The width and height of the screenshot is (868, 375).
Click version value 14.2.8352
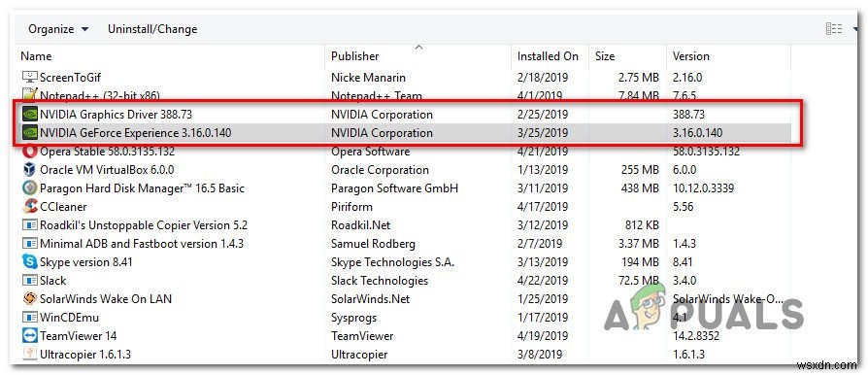click(x=697, y=336)
